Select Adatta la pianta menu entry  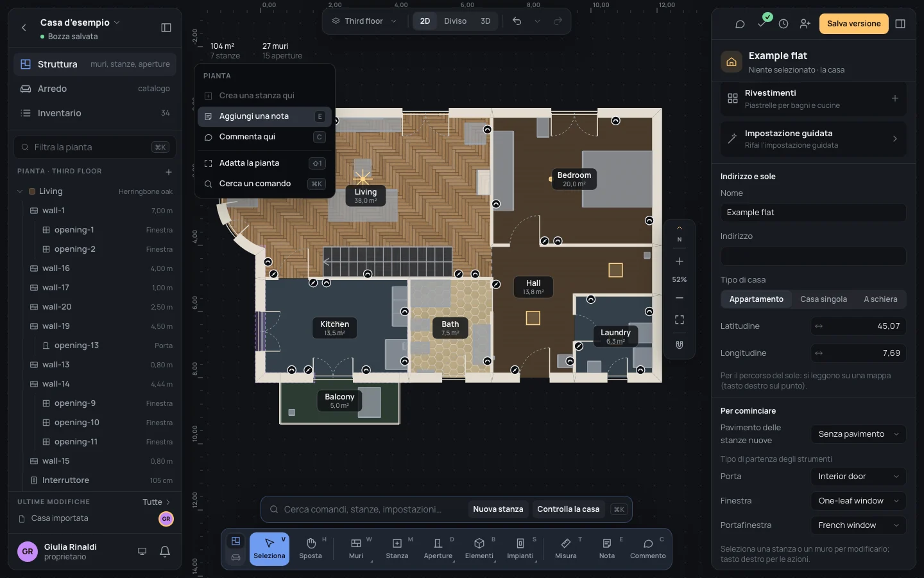pos(264,163)
